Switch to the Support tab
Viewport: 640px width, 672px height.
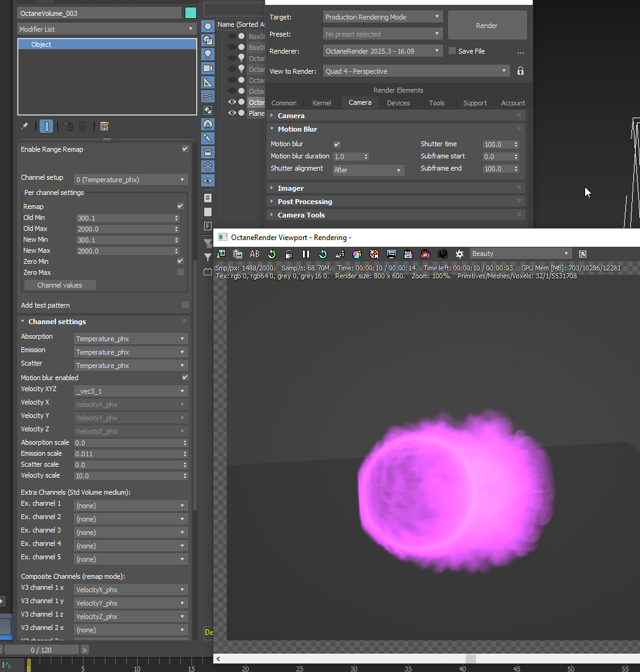pos(475,103)
